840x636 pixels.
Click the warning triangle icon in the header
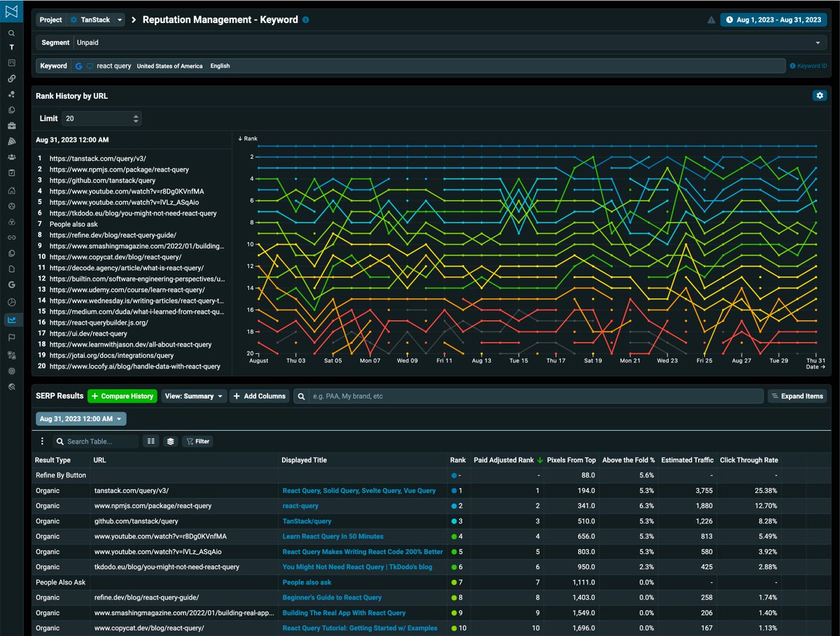coord(711,20)
